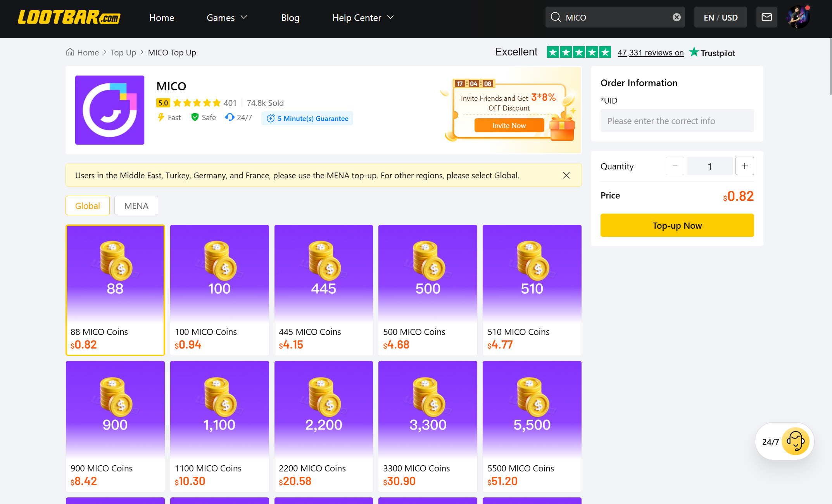832x504 pixels.
Task: Click the 74.8k Sold text
Action: point(265,103)
